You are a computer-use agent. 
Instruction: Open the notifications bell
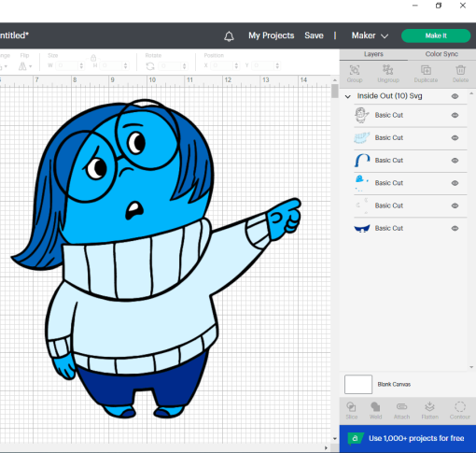click(229, 36)
